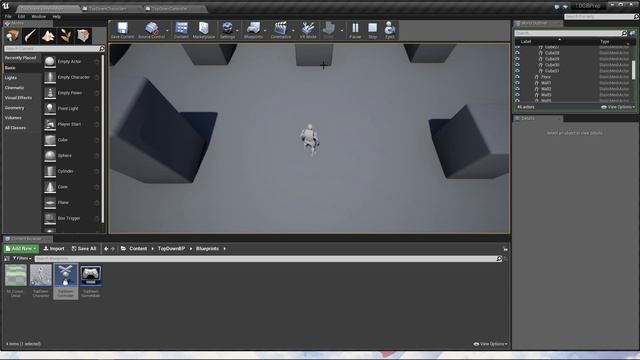Viewport: 640px width, 360px height.
Task: Expand the Blueprints dropdown arrow
Action: 265,31
